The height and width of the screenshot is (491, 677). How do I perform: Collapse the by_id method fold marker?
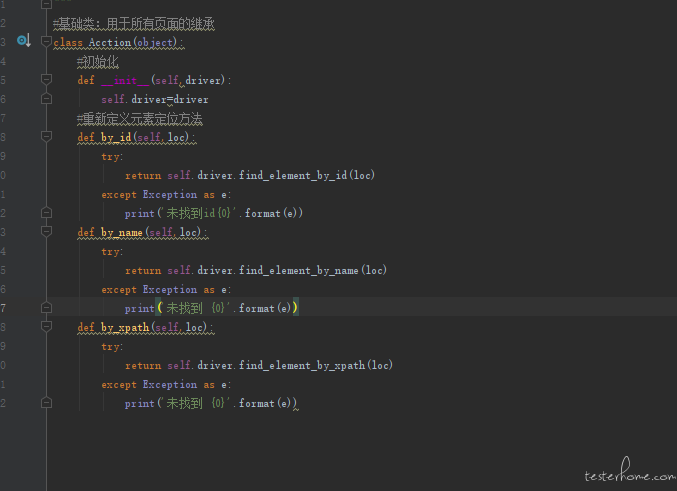(46, 136)
